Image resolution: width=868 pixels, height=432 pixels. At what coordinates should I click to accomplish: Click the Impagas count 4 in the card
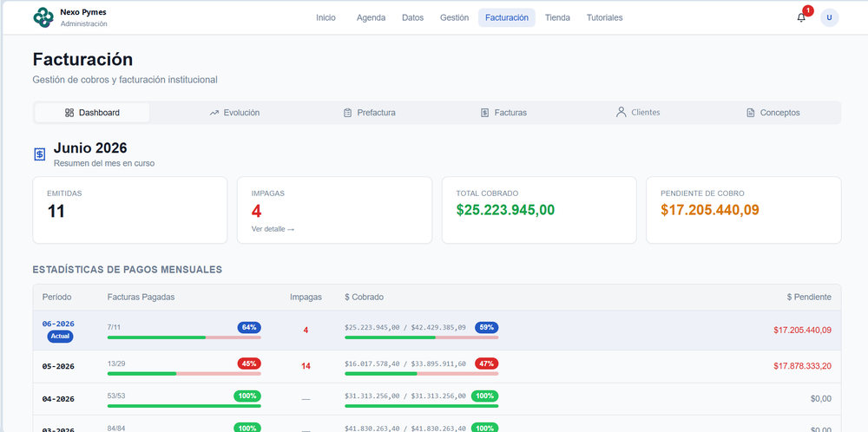coord(256,212)
